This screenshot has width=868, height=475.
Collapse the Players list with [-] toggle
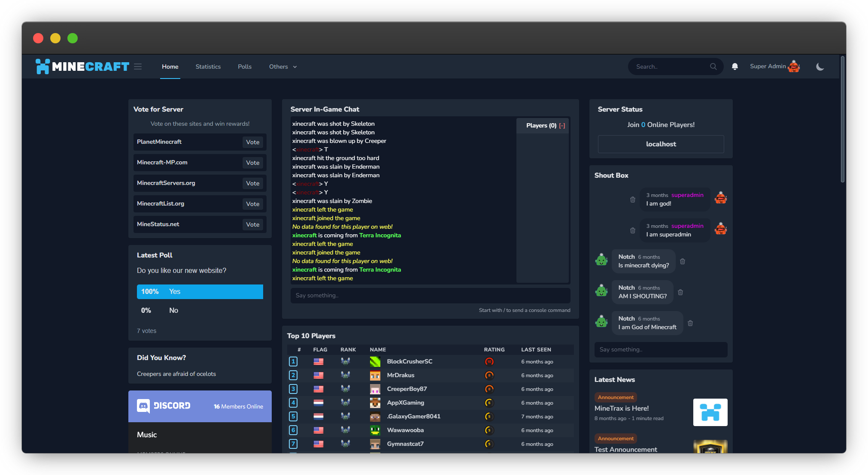[x=562, y=126]
